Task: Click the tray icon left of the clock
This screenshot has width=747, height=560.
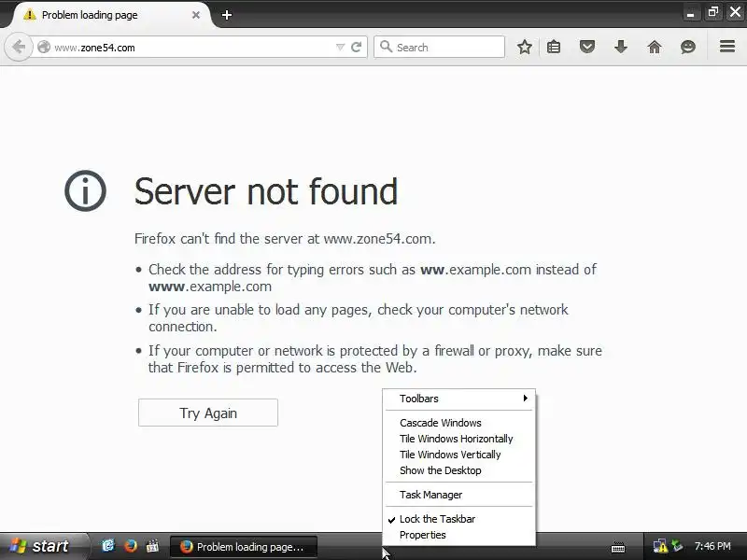Action: click(677, 546)
